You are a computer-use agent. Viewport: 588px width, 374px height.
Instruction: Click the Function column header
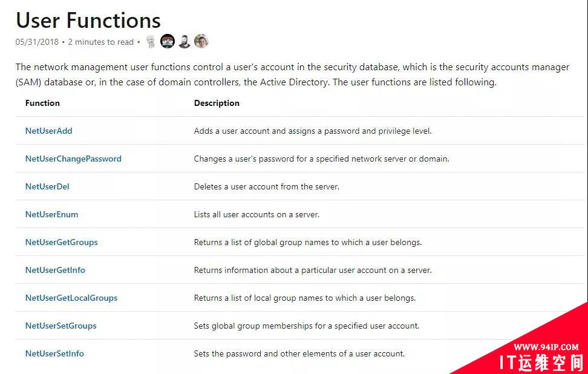pyautogui.click(x=42, y=103)
